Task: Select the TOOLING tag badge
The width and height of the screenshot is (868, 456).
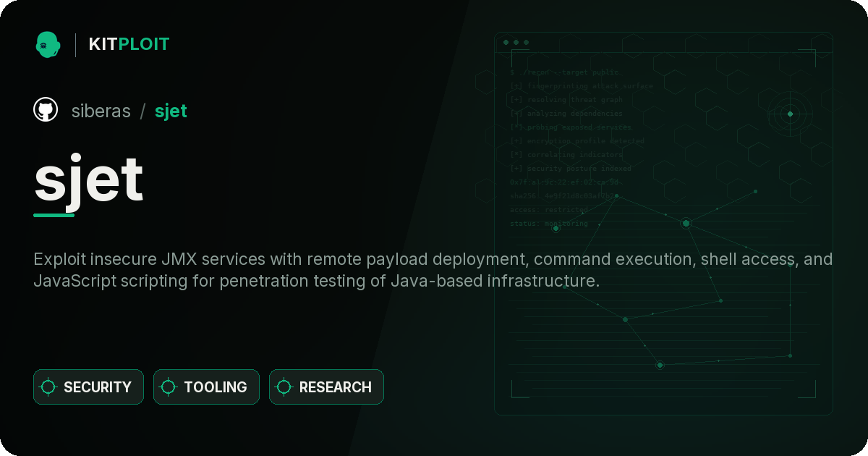Action: pyautogui.click(x=206, y=387)
